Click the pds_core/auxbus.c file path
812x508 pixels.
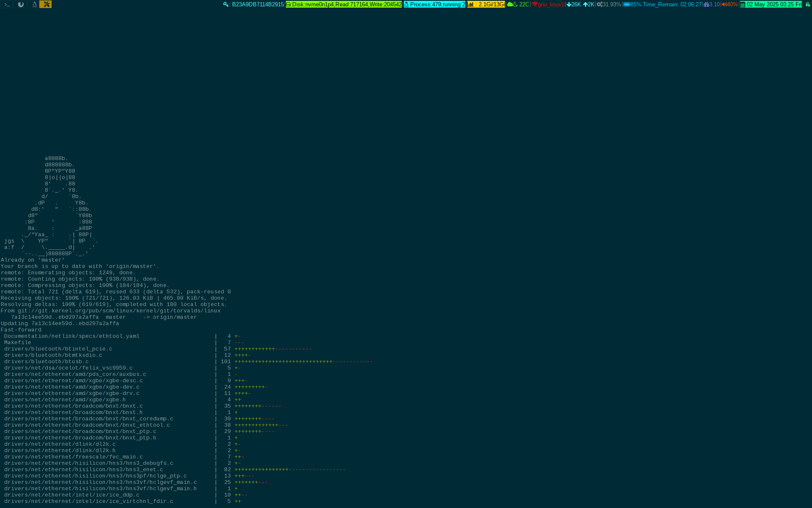point(75,374)
